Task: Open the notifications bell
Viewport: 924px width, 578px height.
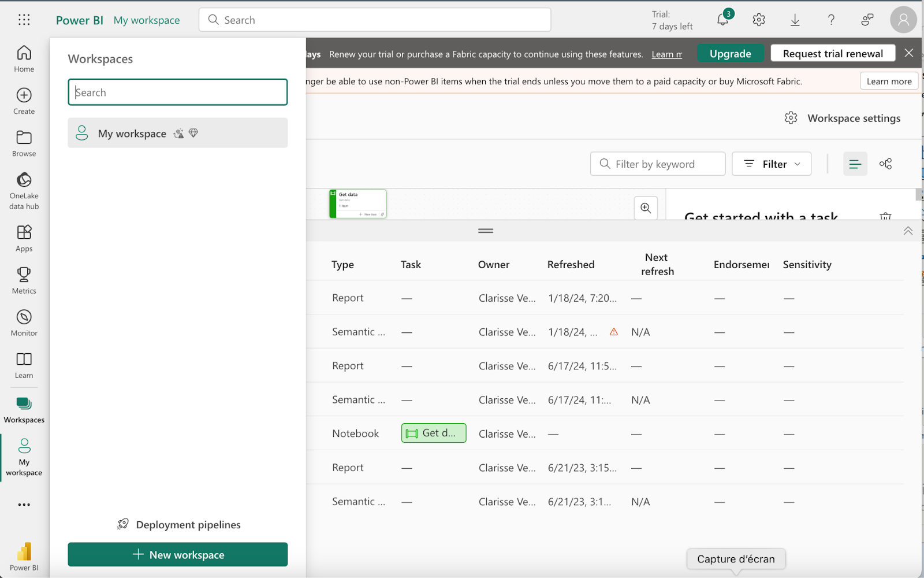Action: point(723,20)
